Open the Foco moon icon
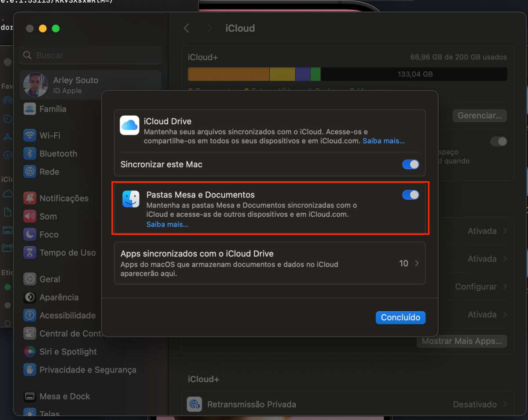 (29, 234)
